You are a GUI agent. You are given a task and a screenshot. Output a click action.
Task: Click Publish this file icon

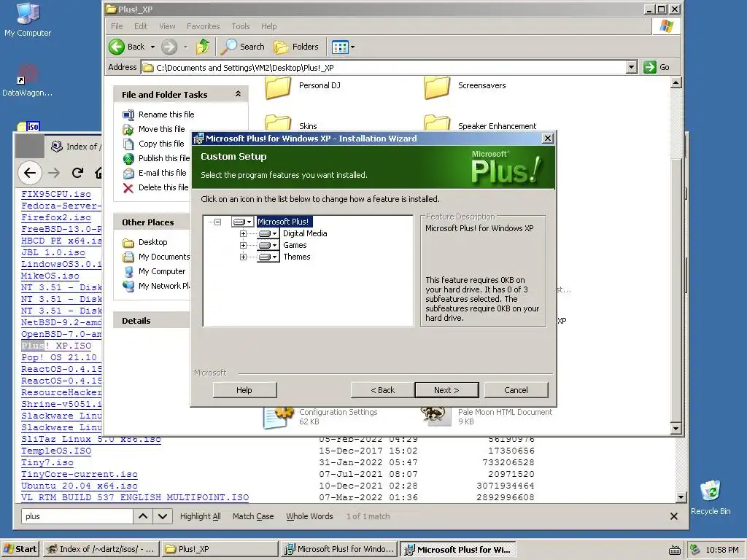pos(128,158)
